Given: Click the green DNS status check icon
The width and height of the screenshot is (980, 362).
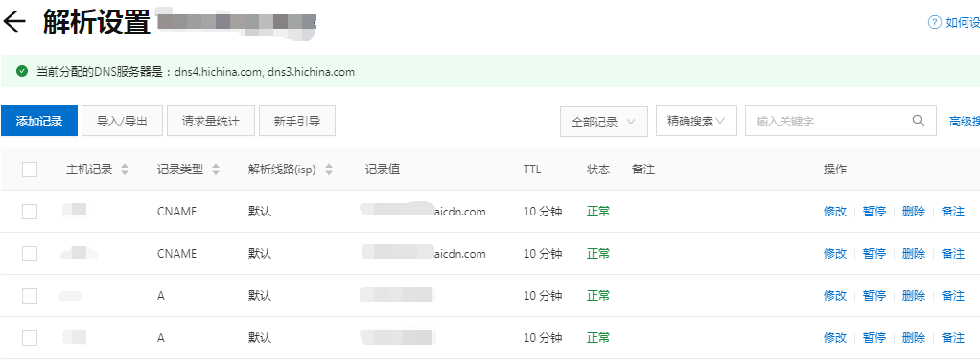Looking at the screenshot, I should click(22, 71).
